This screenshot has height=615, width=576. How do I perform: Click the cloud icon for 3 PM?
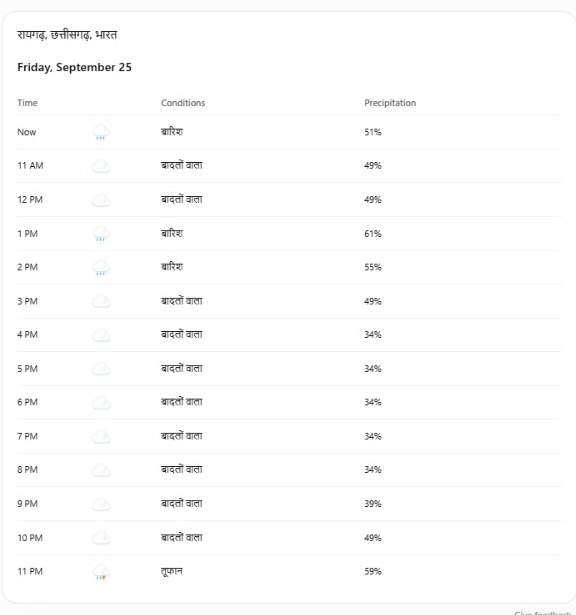point(101,302)
